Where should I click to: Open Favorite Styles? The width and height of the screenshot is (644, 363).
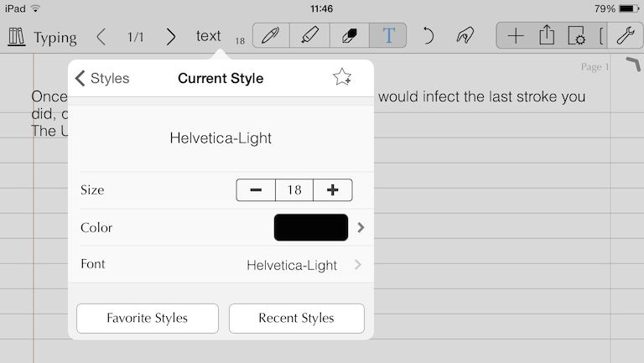[x=148, y=319]
